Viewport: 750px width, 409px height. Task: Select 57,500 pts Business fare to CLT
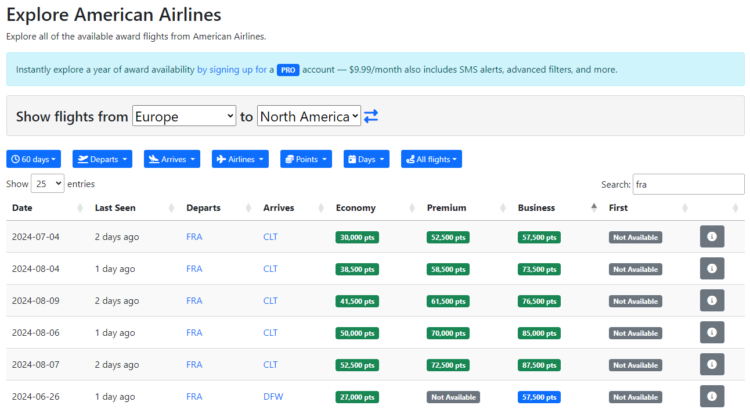coord(539,237)
